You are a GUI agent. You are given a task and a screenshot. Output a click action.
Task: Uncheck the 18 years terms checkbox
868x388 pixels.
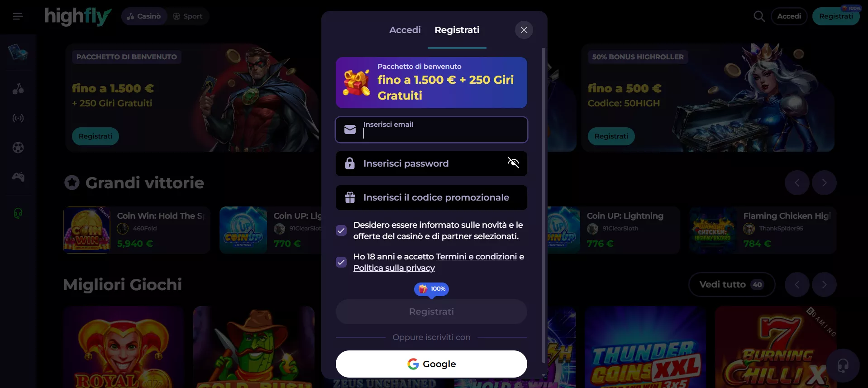point(341,262)
